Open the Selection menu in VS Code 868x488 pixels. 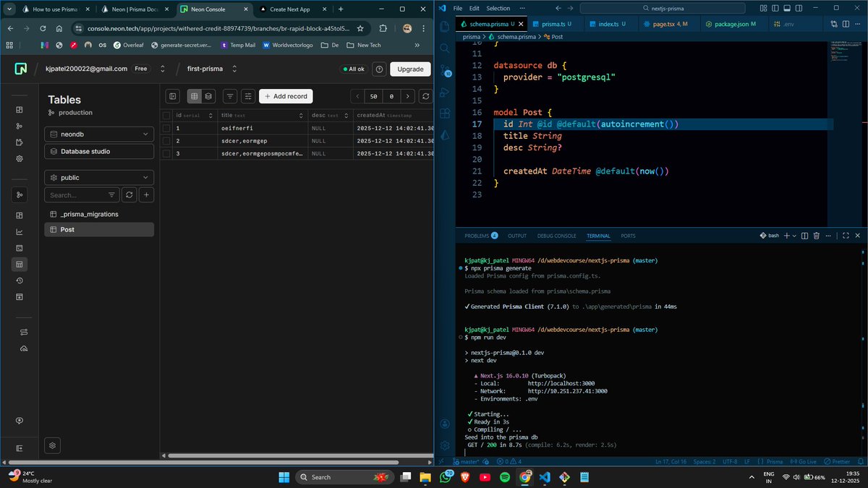tap(498, 8)
